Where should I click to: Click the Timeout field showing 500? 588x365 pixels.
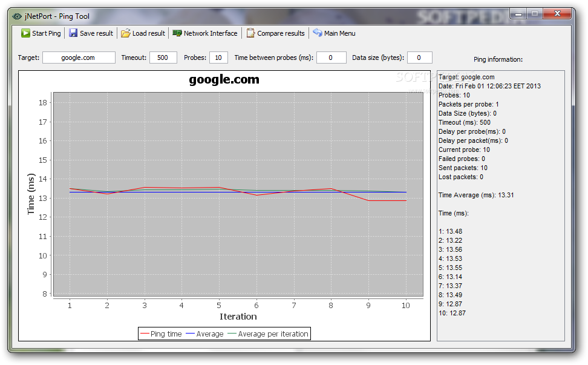click(x=163, y=58)
